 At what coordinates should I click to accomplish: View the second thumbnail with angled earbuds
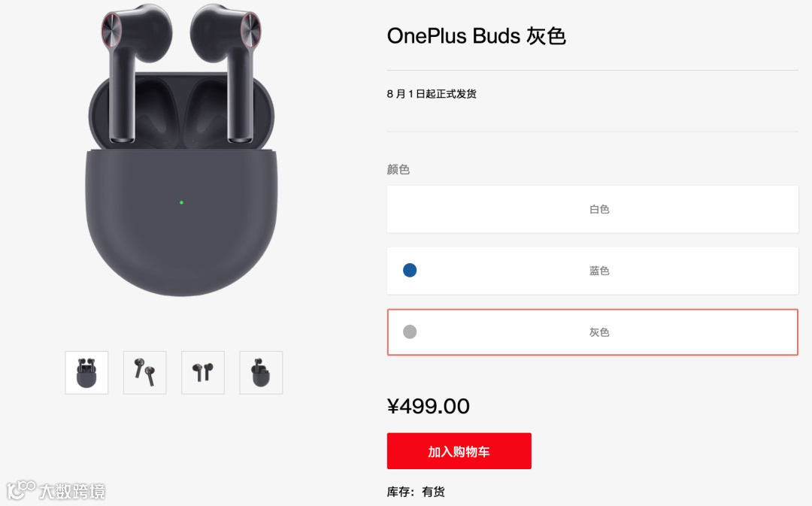[x=145, y=372]
